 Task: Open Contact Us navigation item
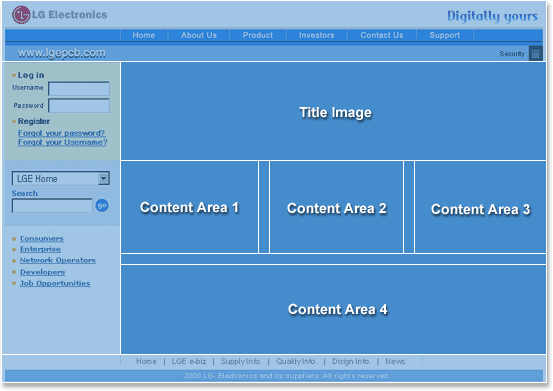pyautogui.click(x=382, y=35)
